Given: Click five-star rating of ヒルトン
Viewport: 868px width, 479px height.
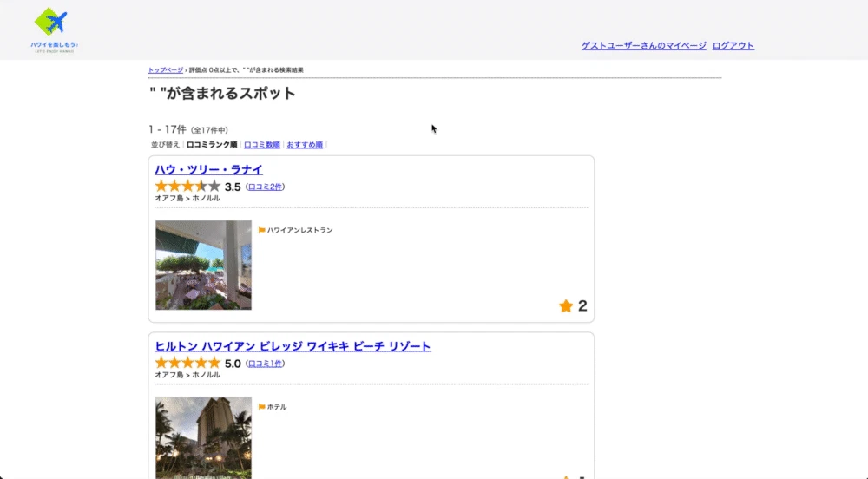Looking at the screenshot, I should (187, 363).
